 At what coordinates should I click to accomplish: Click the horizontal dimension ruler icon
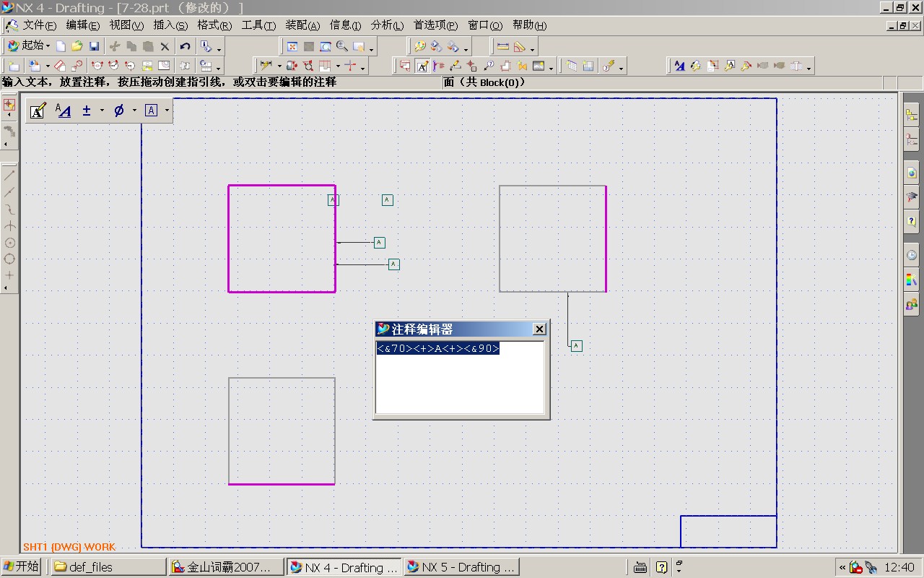click(x=503, y=46)
